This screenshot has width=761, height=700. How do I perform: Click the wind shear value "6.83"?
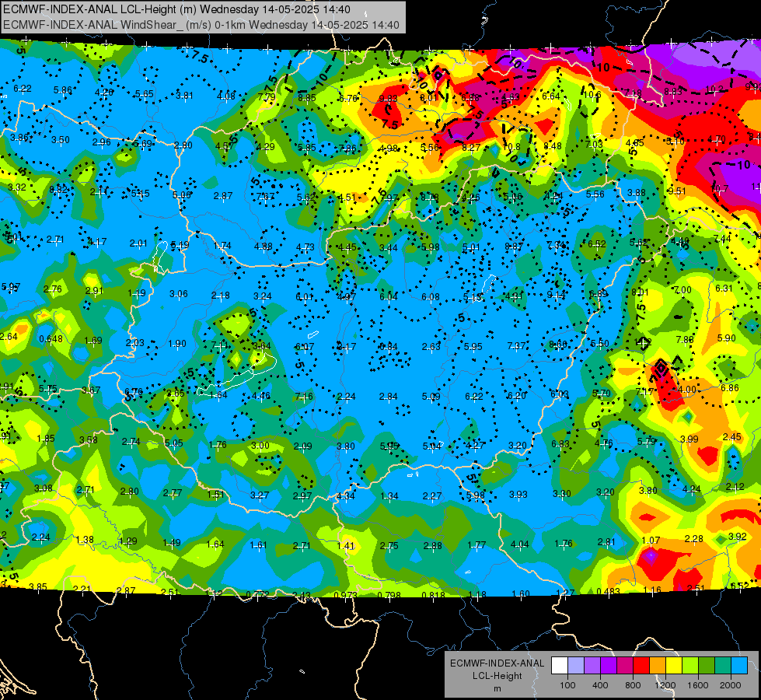(x=560, y=444)
